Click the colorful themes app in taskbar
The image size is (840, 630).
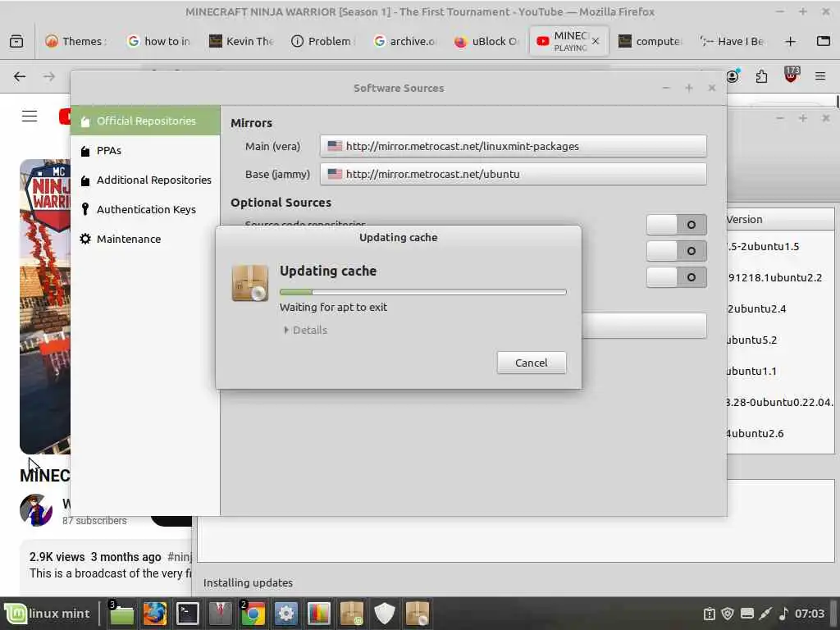pos(319,614)
